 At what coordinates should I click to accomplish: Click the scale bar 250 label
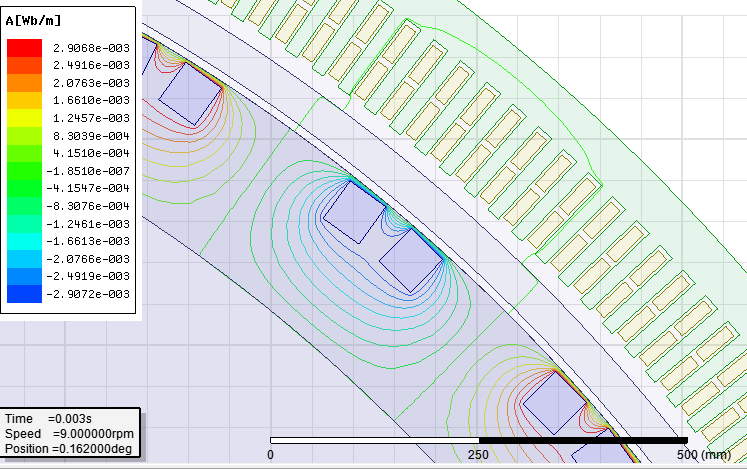478,455
